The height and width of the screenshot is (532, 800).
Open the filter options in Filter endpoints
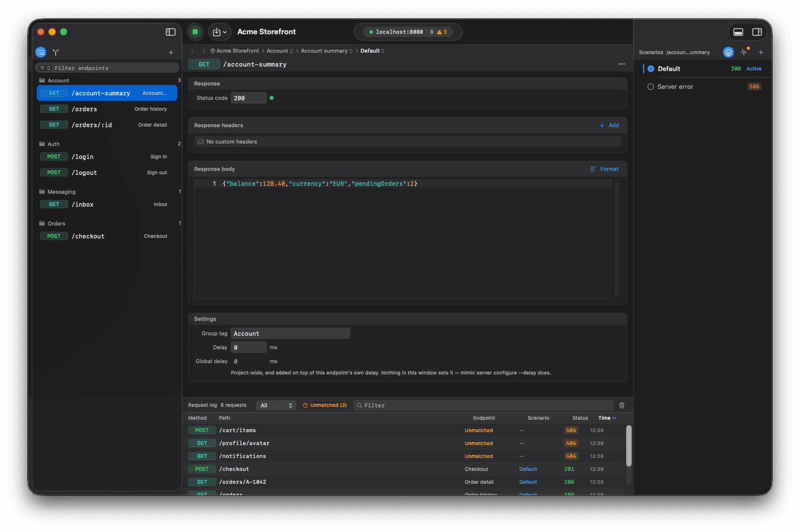point(45,68)
